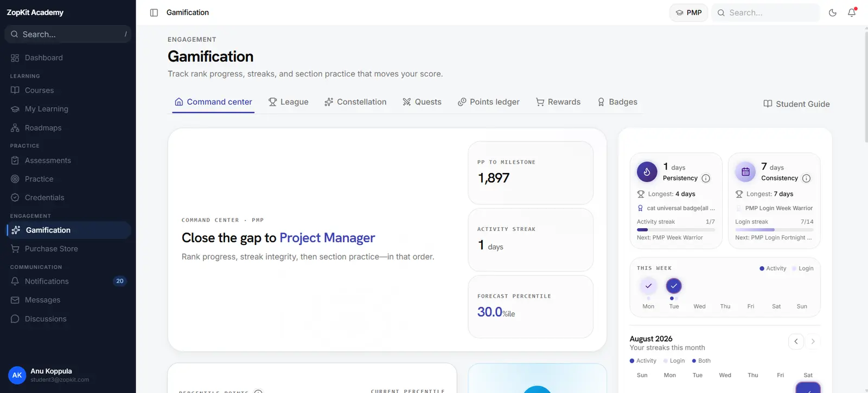The width and height of the screenshot is (868, 393).
Task: Open the Quests tab
Action: 422,102
